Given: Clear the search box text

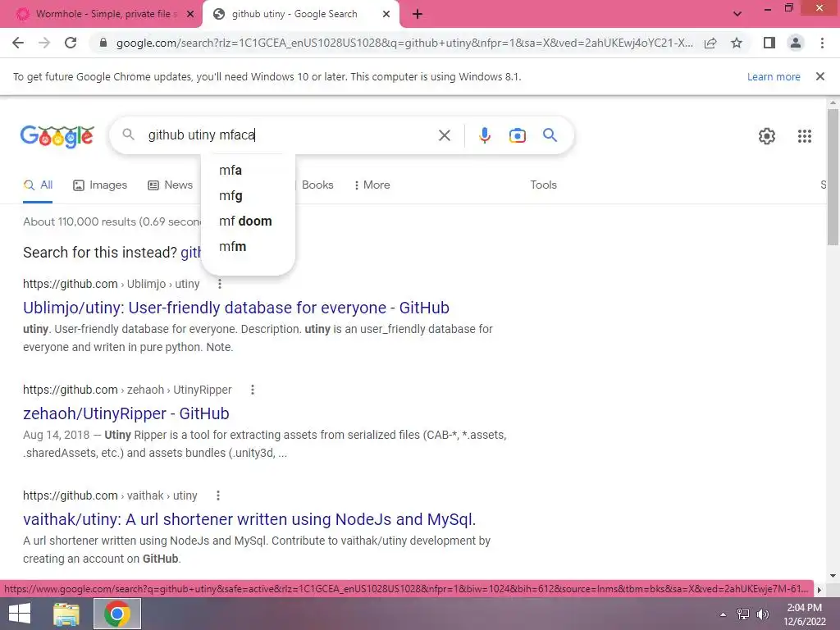Looking at the screenshot, I should pyautogui.click(x=444, y=135).
